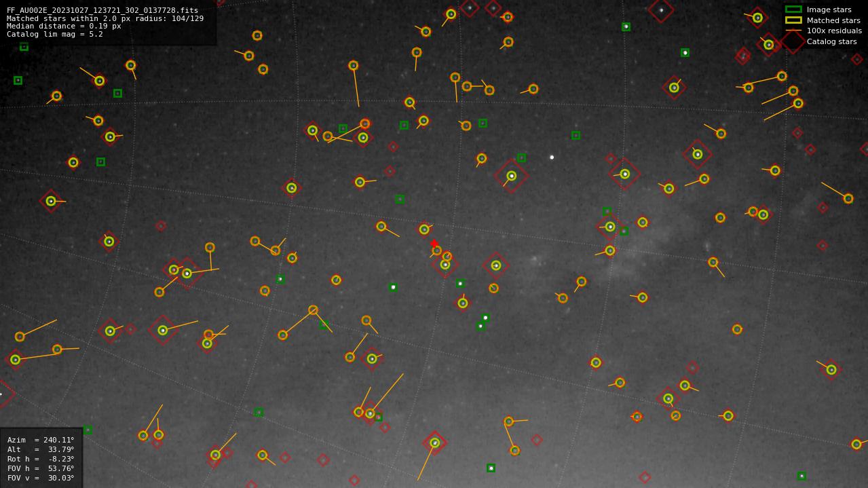Click the red Catalog stars legend diamond
This screenshot has width=868, height=488.
[793, 41]
